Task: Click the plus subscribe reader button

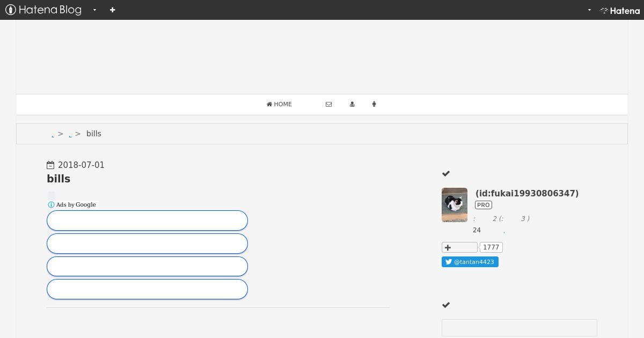Action: [x=459, y=247]
